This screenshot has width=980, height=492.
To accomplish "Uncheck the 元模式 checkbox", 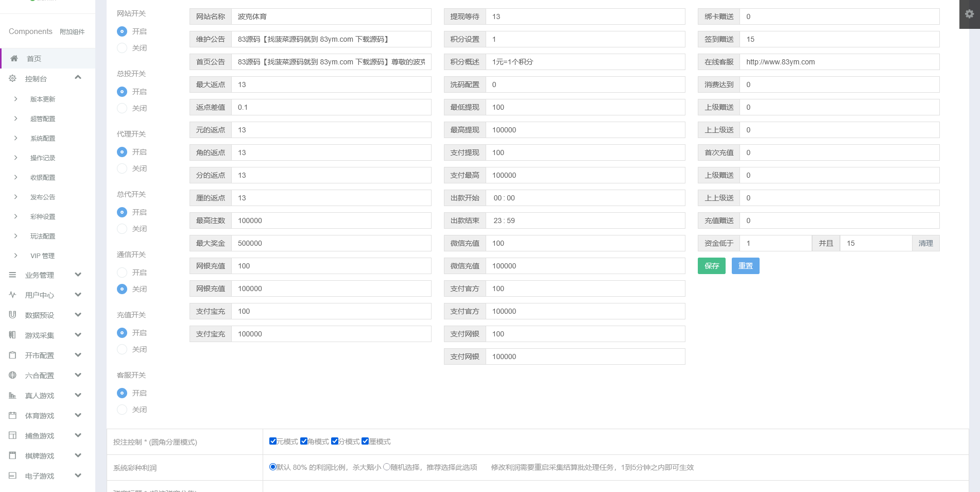I will tap(273, 442).
